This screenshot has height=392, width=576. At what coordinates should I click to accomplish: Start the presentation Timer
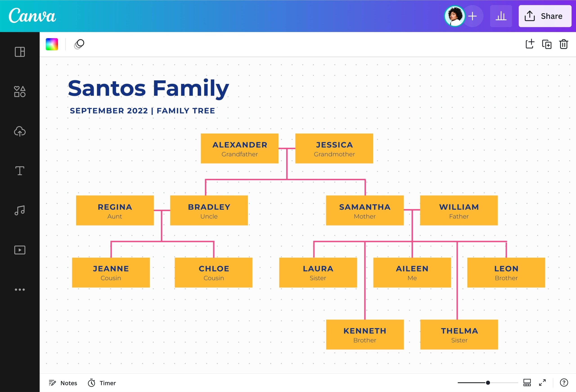pyautogui.click(x=101, y=383)
